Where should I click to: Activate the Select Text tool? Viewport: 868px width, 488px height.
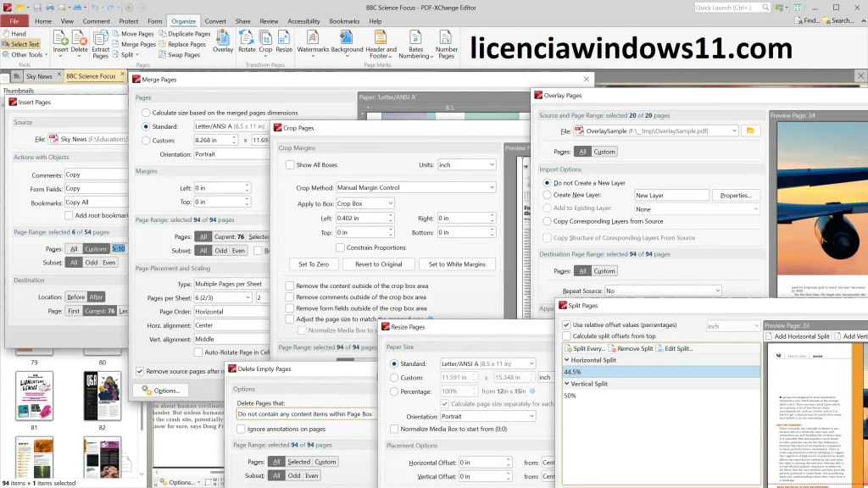tap(20, 44)
